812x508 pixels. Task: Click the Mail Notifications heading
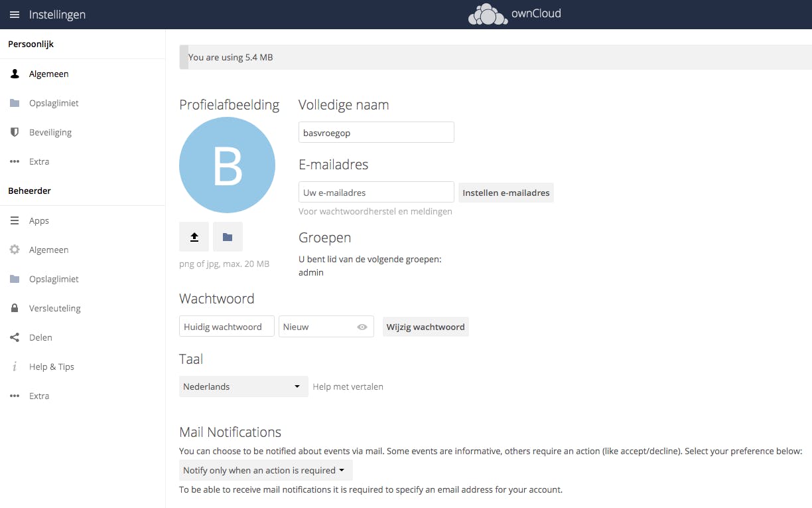pos(230,432)
